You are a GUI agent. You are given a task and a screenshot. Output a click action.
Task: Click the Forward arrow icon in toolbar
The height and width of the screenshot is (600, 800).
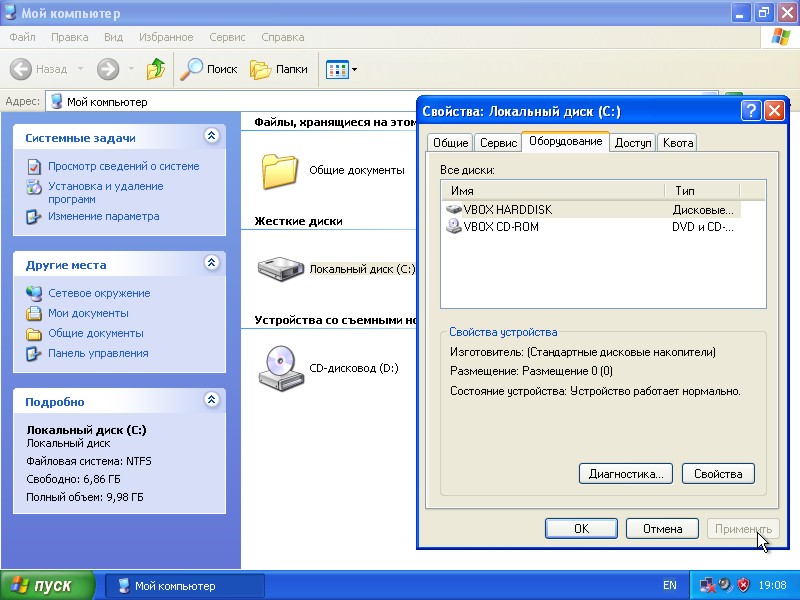click(108, 69)
